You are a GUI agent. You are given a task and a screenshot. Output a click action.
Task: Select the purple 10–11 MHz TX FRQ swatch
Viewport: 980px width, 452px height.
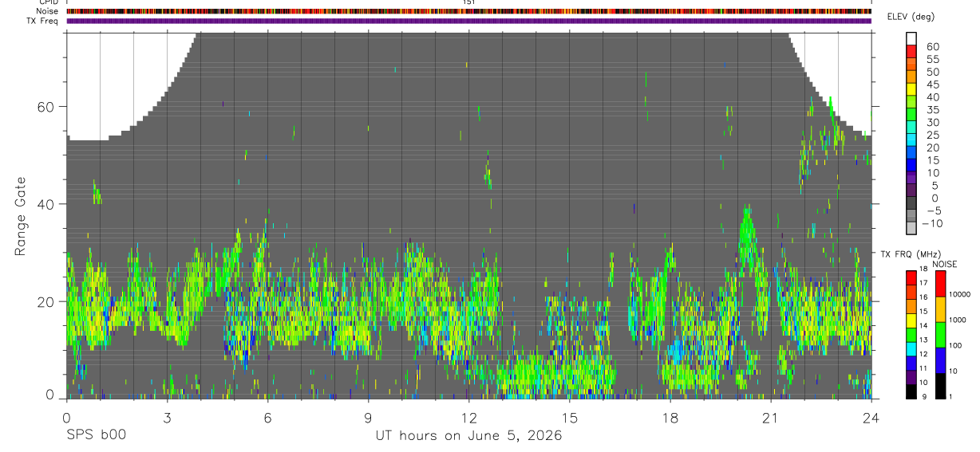coord(911,377)
